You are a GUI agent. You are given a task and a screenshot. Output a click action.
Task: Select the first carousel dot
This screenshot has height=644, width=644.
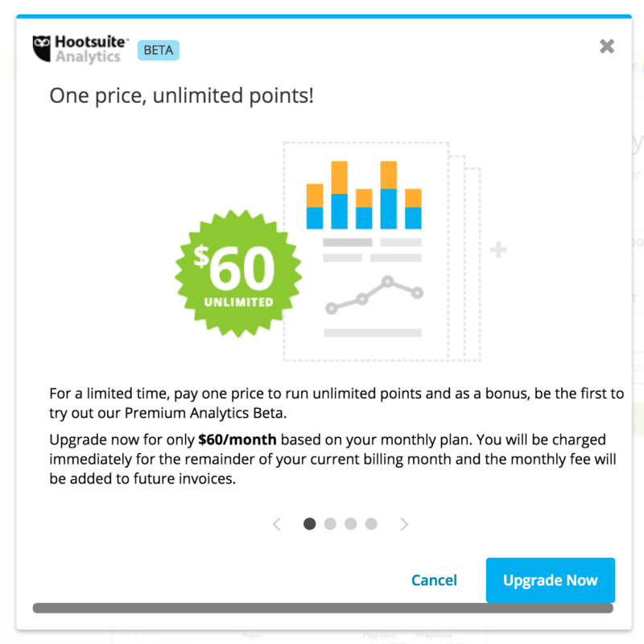point(309,524)
